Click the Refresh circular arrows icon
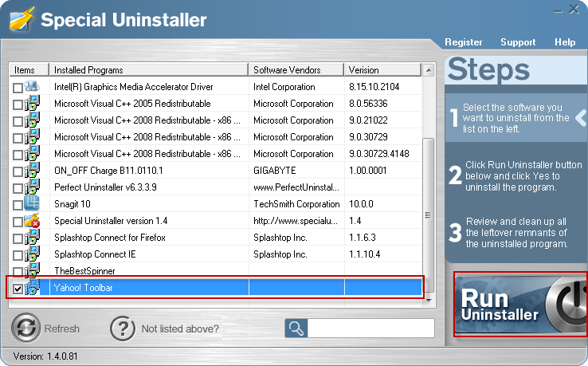The width and height of the screenshot is (588, 366). (x=25, y=328)
